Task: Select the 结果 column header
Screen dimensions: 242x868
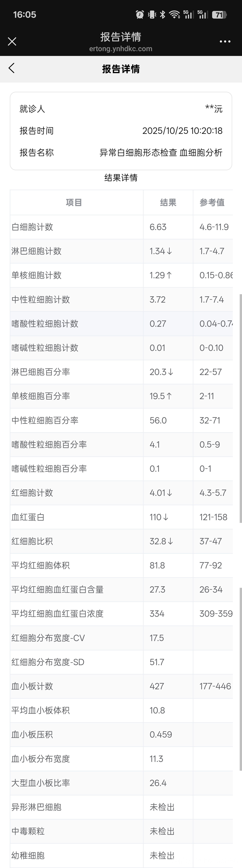Action: (x=168, y=202)
